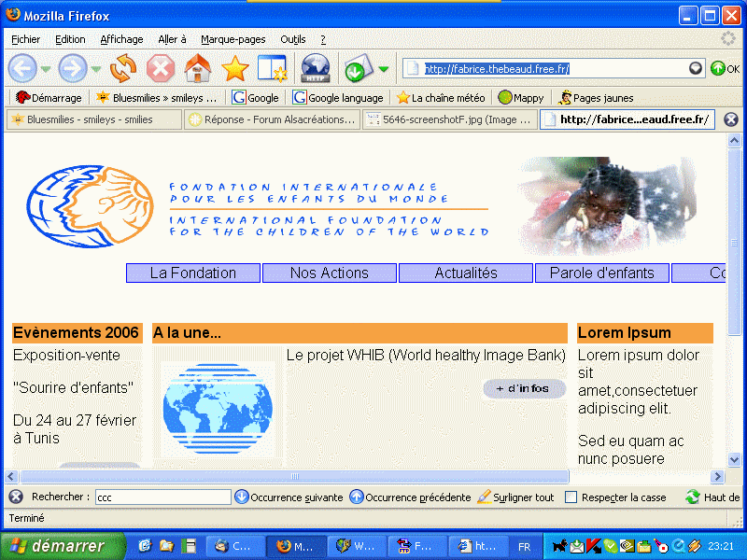
Task: Open the Démarrage bookmark
Action: [49, 98]
